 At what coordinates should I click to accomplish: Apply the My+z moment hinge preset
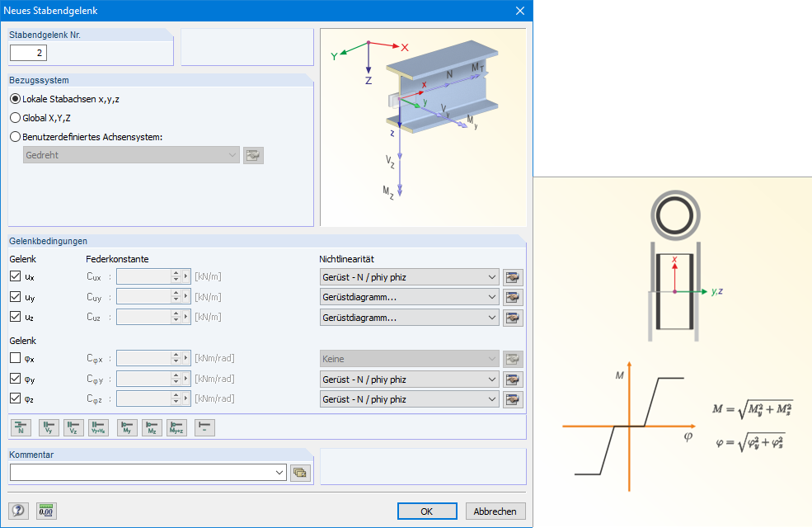pyautogui.click(x=176, y=427)
